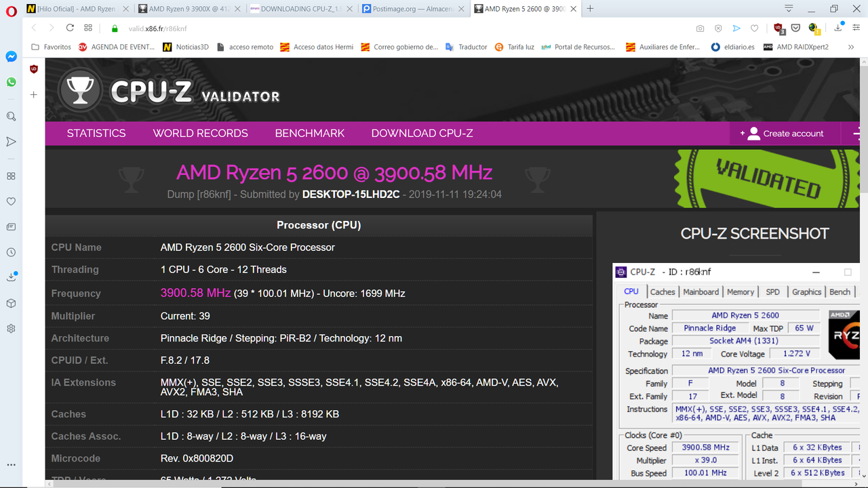This screenshot has width=868, height=488.
Task: Go back with the browser back arrow
Action: (x=33, y=28)
